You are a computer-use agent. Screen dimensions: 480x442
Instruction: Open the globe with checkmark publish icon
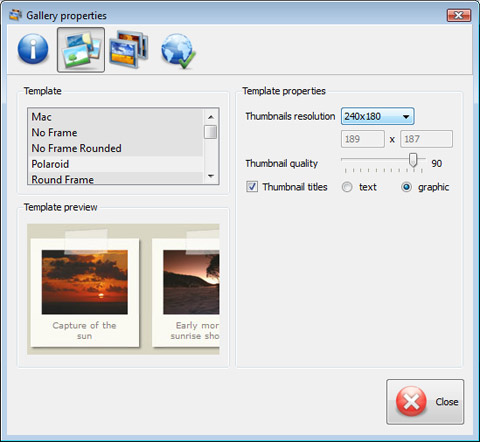(178, 51)
